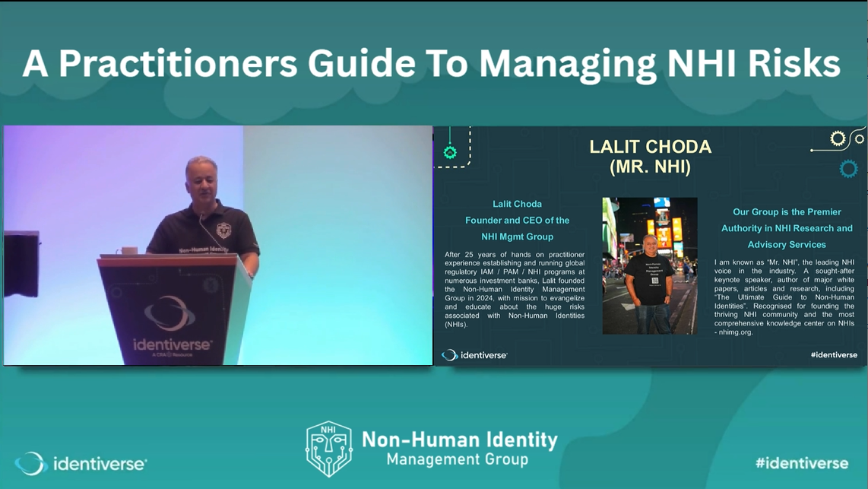This screenshot has height=489, width=868.
Task: Click the '(MR. NHI)' subtitle
Action: [650, 167]
